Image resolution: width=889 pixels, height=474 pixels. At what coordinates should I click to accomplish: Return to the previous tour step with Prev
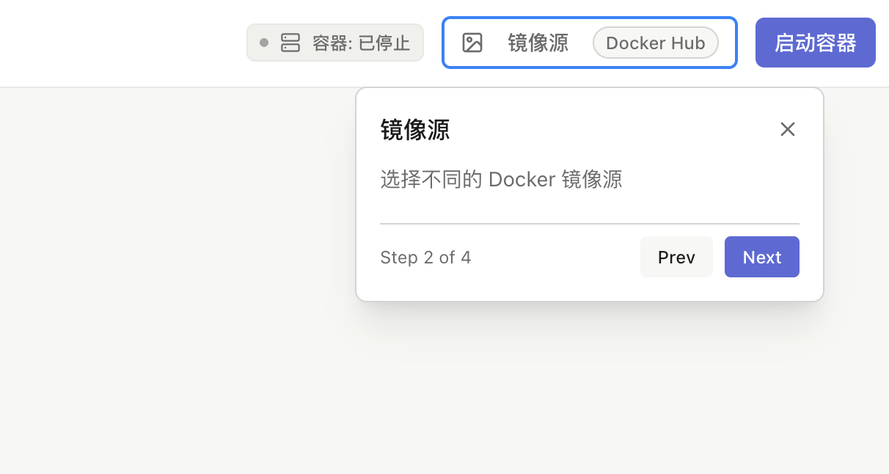pyautogui.click(x=676, y=257)
